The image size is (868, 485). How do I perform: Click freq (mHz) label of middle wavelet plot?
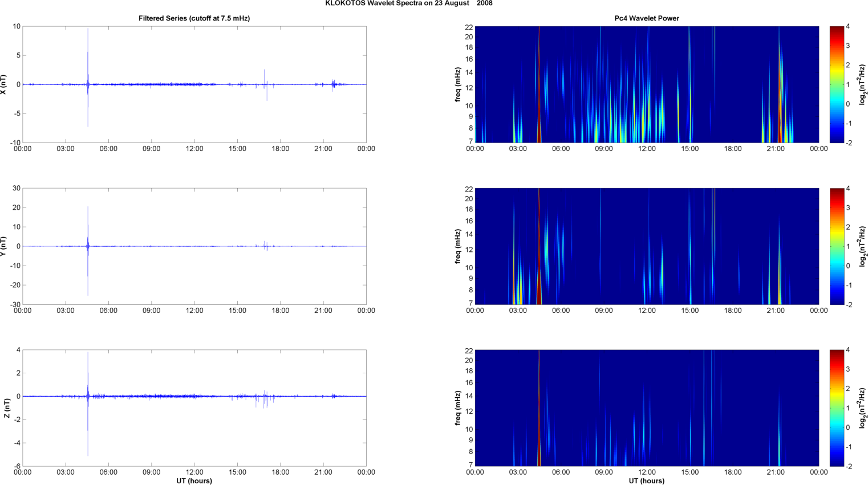458,246
